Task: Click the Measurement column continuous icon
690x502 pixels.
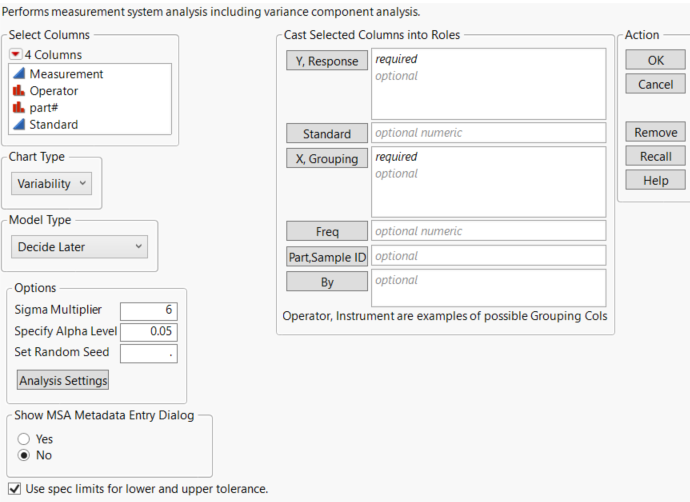Action: click(18, 74)
